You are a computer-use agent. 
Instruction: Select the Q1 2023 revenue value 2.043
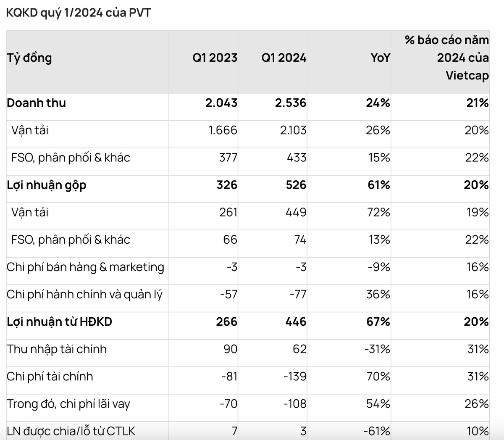[221, 103]
